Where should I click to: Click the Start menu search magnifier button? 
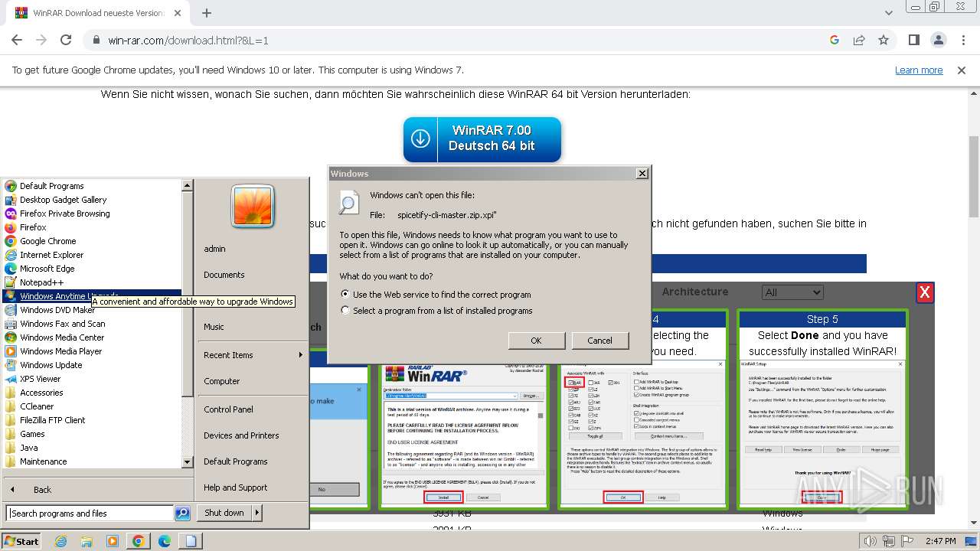[182, 514]
